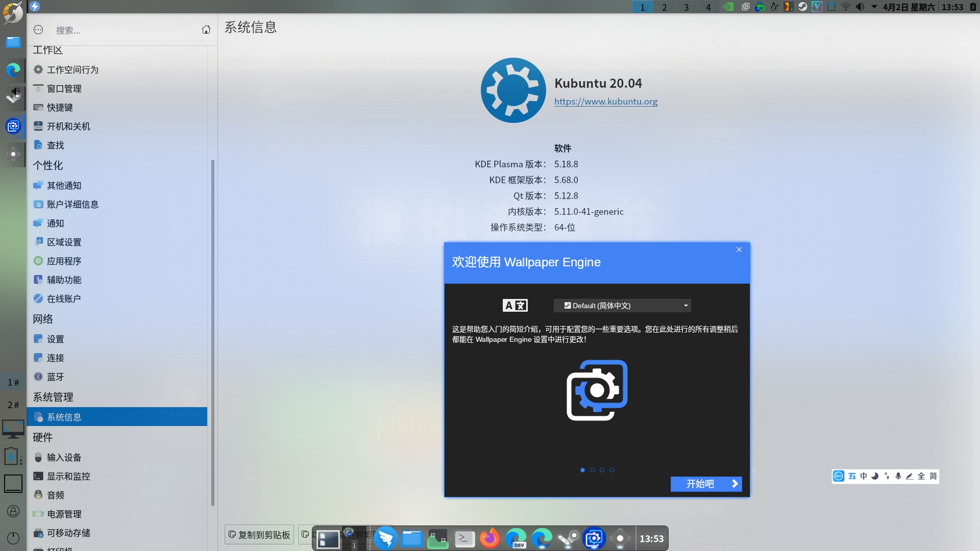Viewport: 980px width, 551px height.
Task: Click the microphone icon in the input method bar
Action: pyautogui.click(x=898, y=476)
